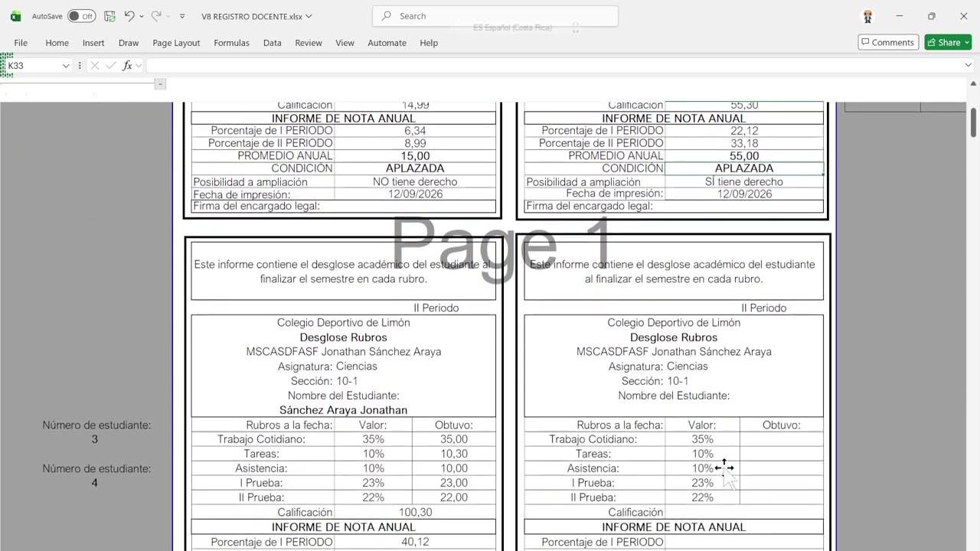Click the 'NO tiene derecho' cell

pyautogui.click(x=415, y=182)
